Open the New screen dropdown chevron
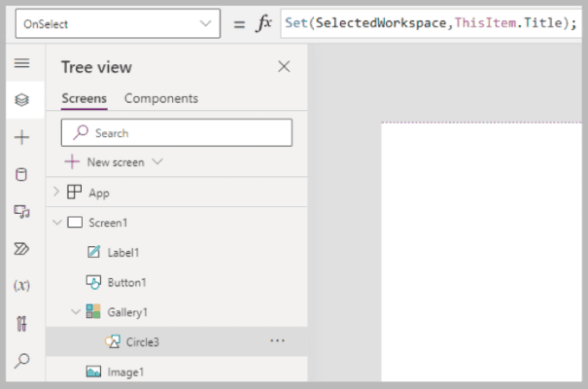This screenshot has height=389, width=588. tap(157, 161)
